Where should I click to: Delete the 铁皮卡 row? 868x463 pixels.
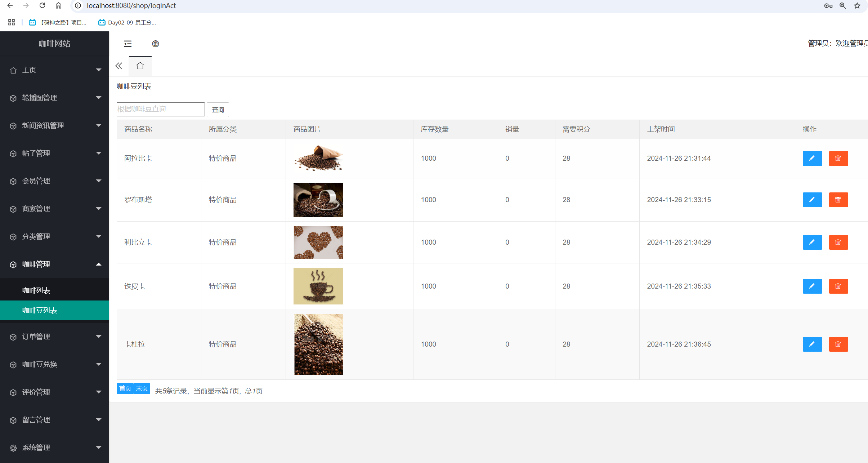pyautogui.click(x=838, y=286)
